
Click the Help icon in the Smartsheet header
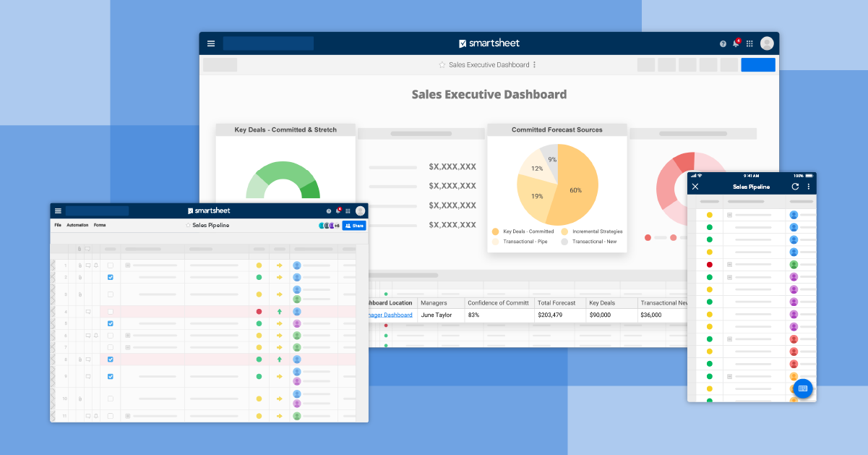722,43
